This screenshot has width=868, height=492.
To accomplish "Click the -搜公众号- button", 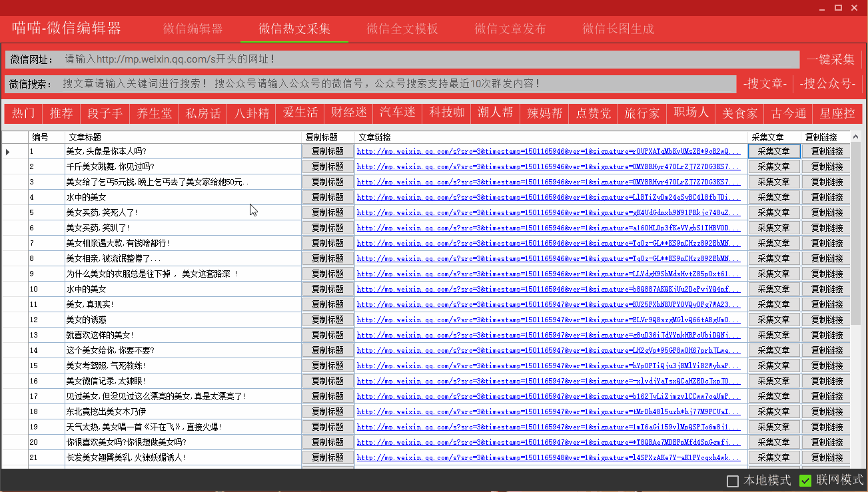I will (x=828, y=84).
